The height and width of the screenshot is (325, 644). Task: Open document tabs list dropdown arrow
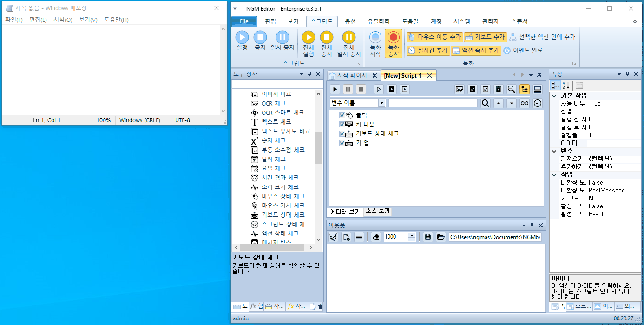click(531, 75)
